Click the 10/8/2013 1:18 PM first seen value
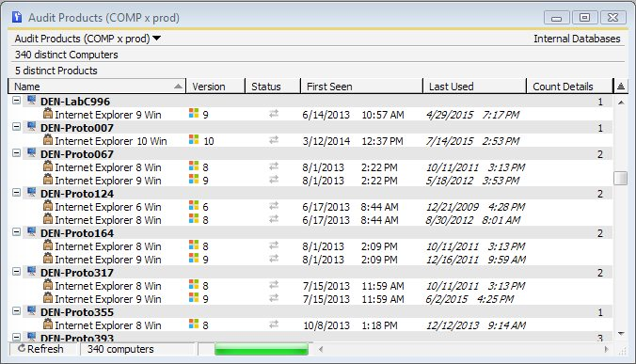The image size is (636, 364). click(x=350, y=325)
